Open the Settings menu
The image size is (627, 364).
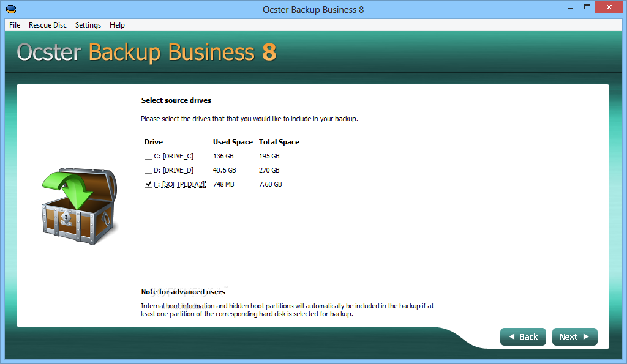pos(88,24)
